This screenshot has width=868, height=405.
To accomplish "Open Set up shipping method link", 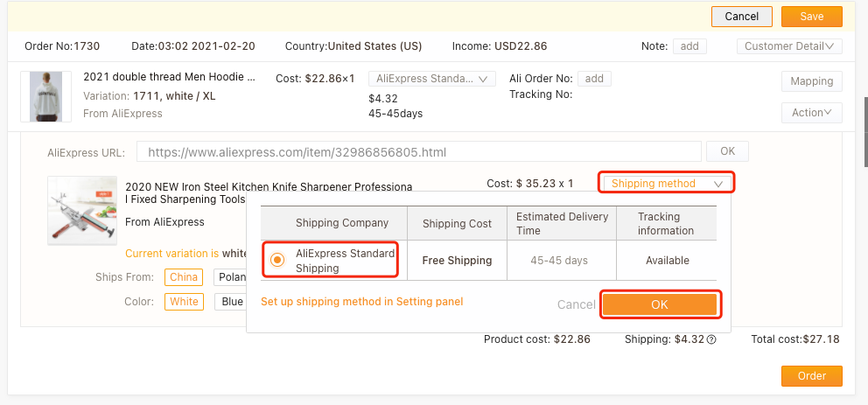I will click(361, 302).
